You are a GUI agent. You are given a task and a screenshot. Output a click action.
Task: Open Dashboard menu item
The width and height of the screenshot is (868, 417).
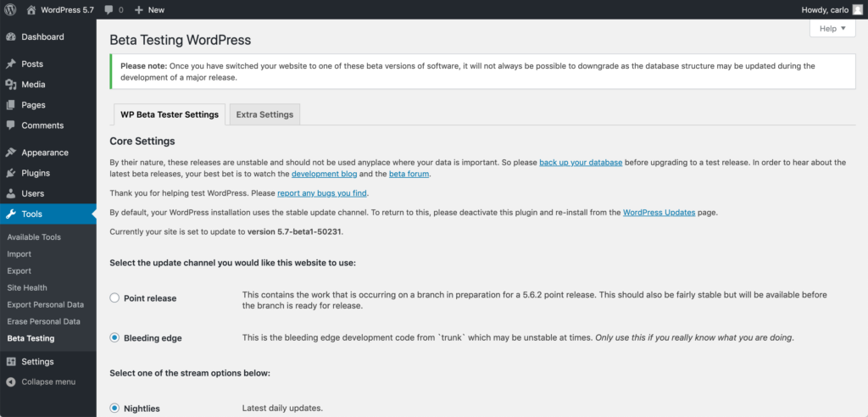pos(48,36)
